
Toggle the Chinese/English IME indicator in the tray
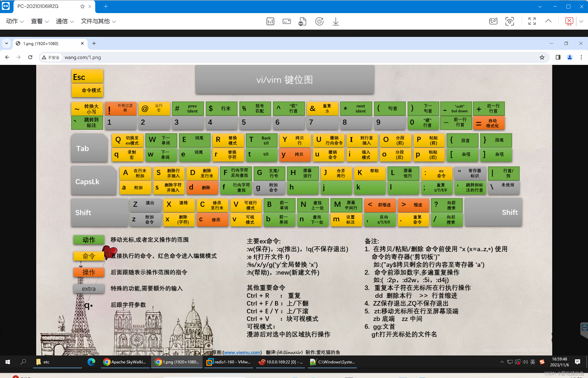click(x=533, y=362)
